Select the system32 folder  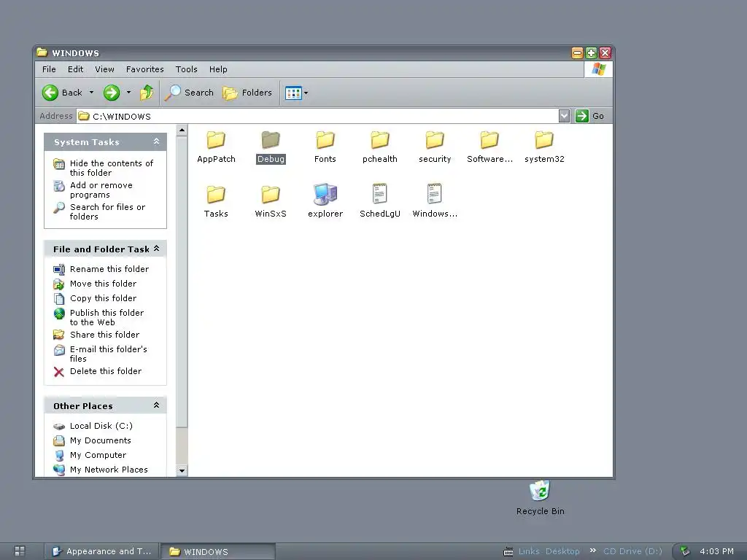(544, 147)
